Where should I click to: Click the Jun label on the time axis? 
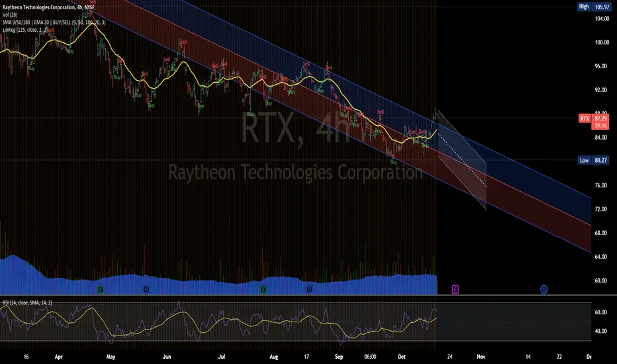[167, 357]
